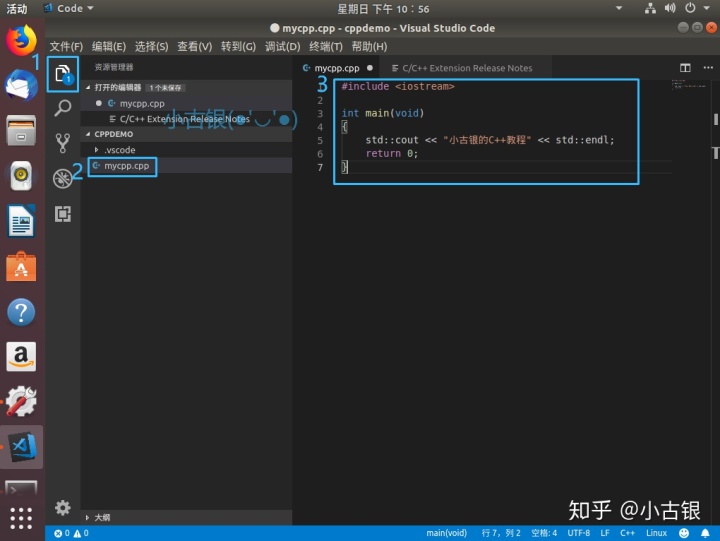Open the Search view in activity bar

pos(62,108)
